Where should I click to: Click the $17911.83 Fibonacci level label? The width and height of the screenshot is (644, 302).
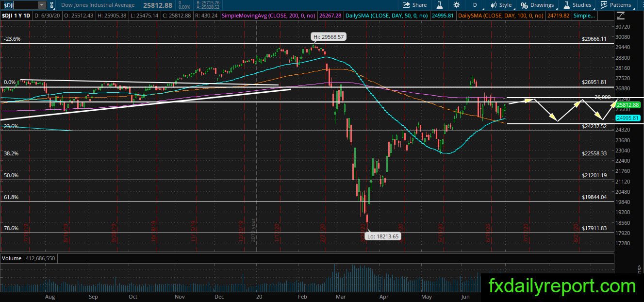tap(594, 228)
